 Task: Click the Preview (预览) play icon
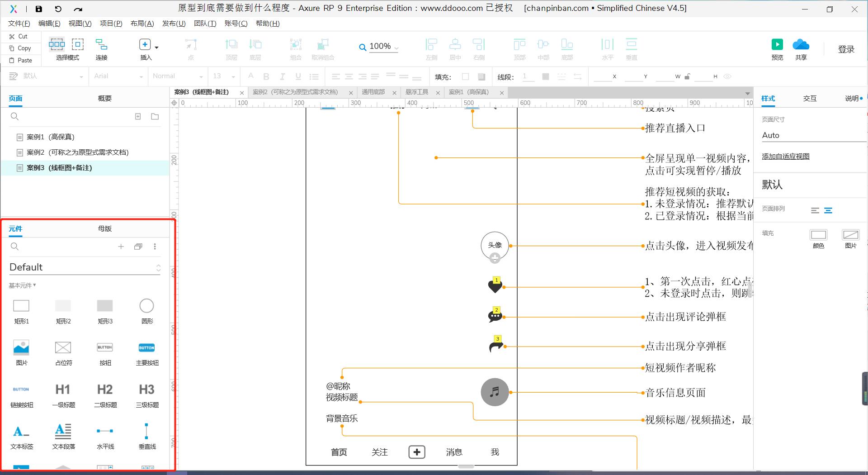pyautogui.click(x=777, y=44)
